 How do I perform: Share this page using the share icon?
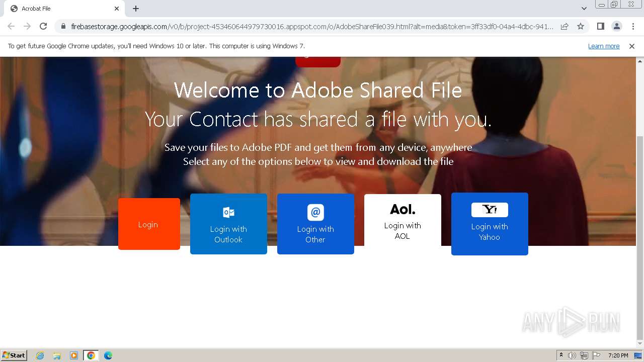(565, 26)
